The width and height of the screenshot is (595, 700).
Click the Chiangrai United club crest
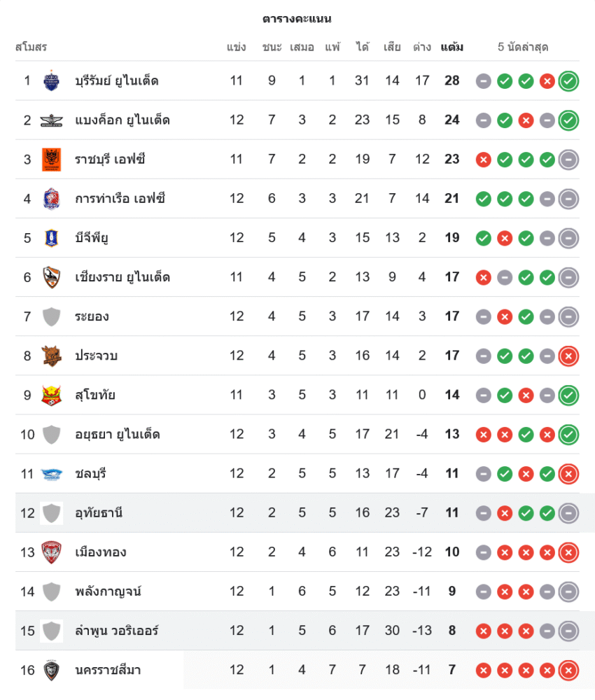click(51, 276)
